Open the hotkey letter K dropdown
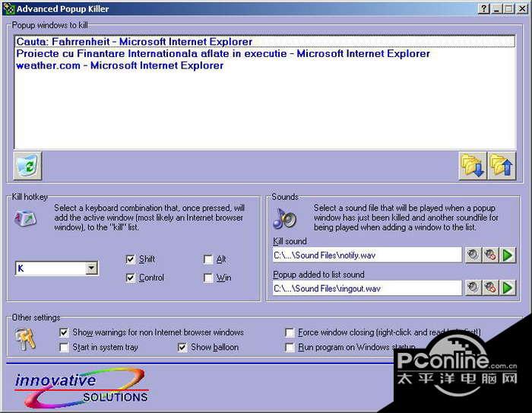532x413 pixels. pyautogui.click(x=91, y=268)
